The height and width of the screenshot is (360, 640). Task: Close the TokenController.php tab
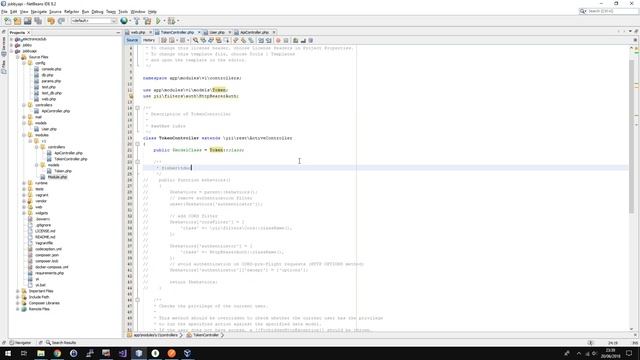pyautogui.click(x=199, y=32)
